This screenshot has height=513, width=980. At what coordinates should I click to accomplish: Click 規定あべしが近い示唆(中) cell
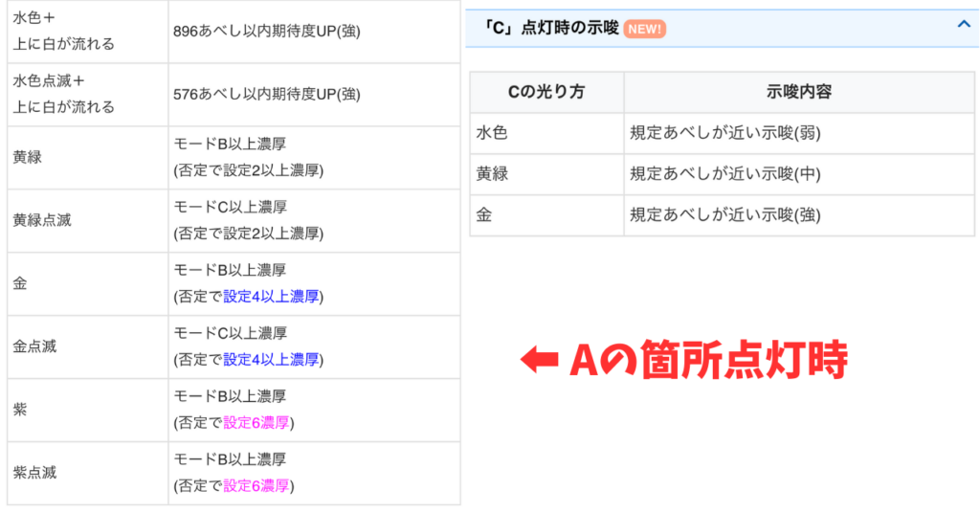tap(724, 174)
